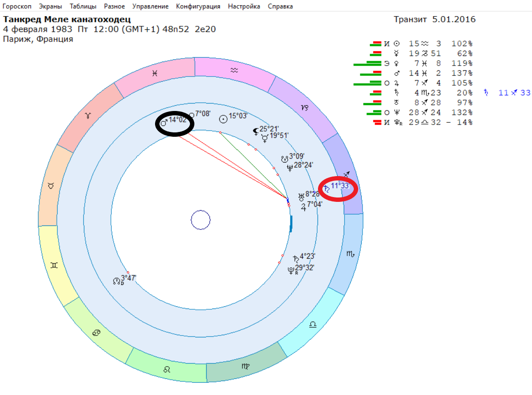This screenshot has height=395, width=532.
Task: Select the Mercury row showing 62%
Action: click(x=421, y=53)
